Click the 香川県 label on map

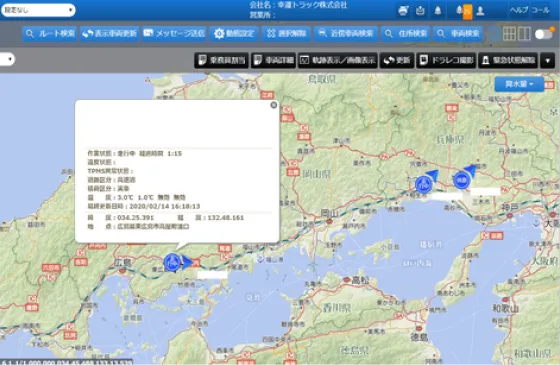pos(336,308)
